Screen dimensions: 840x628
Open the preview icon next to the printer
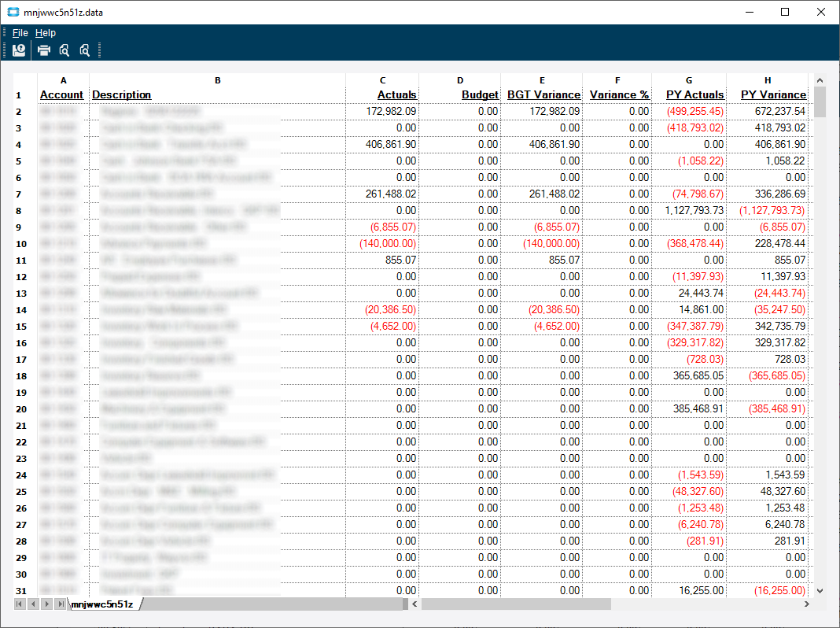pos(64,50)
